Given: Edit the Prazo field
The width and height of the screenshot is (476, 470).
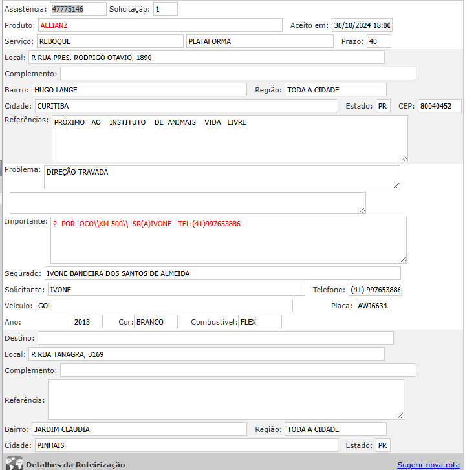Looking at the screenshot, I should coord(378,41).
